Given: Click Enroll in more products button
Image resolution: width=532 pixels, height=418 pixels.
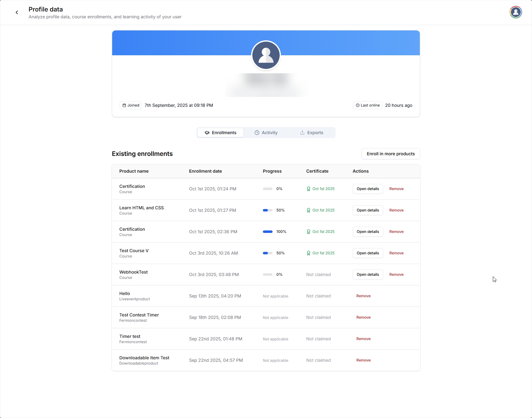Looking at the screenshot, I should (x=390, y=154).
